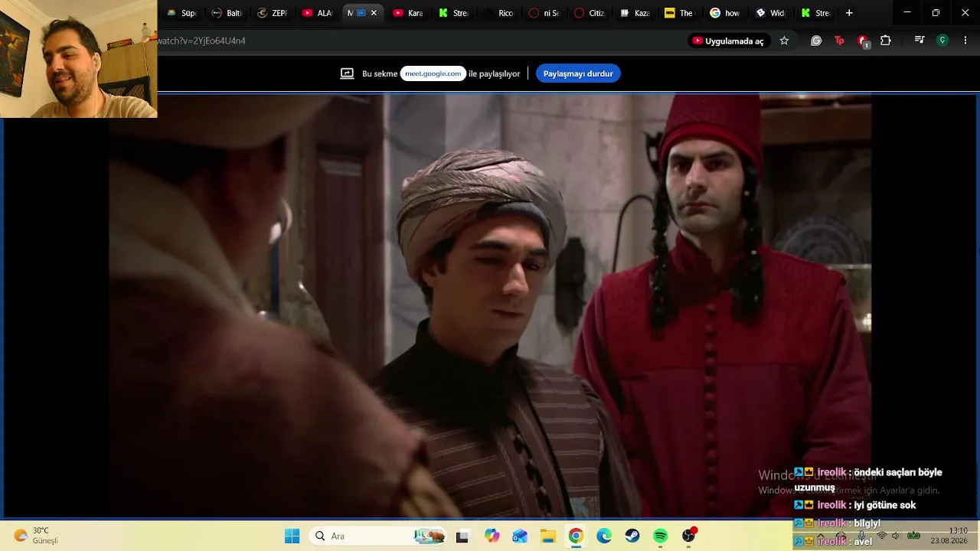Screen dimensions: 980x551
Task: Open Task View from taskbar
Action: [x=462, y=536]
